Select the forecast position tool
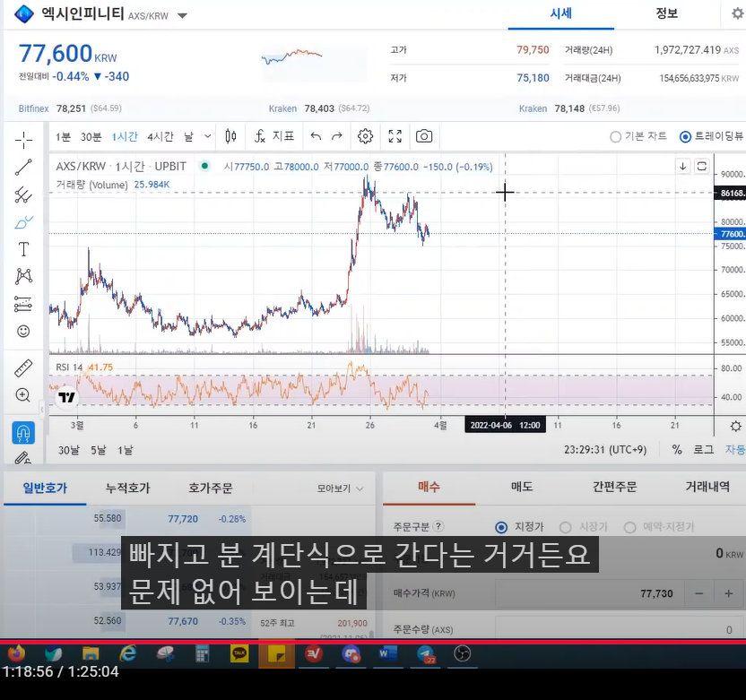This screenshot has height=700, width=746. coord(23,304)
